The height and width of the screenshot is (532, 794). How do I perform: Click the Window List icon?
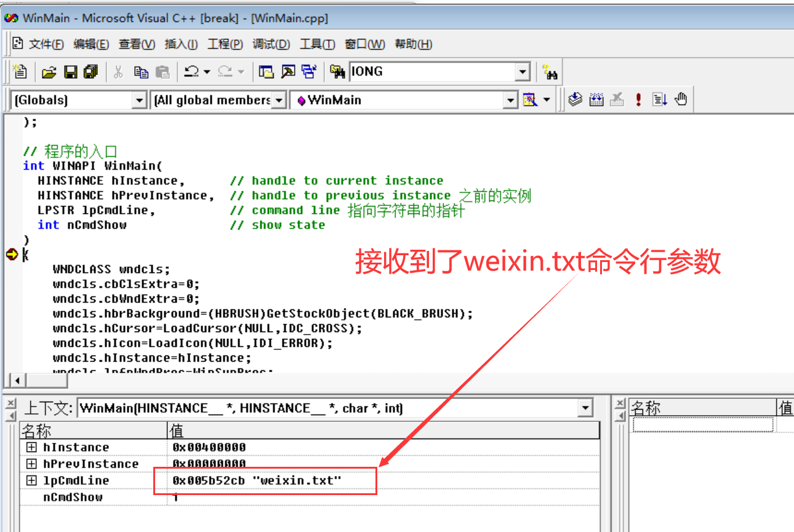pyautogui.click(x=309, y=72)
